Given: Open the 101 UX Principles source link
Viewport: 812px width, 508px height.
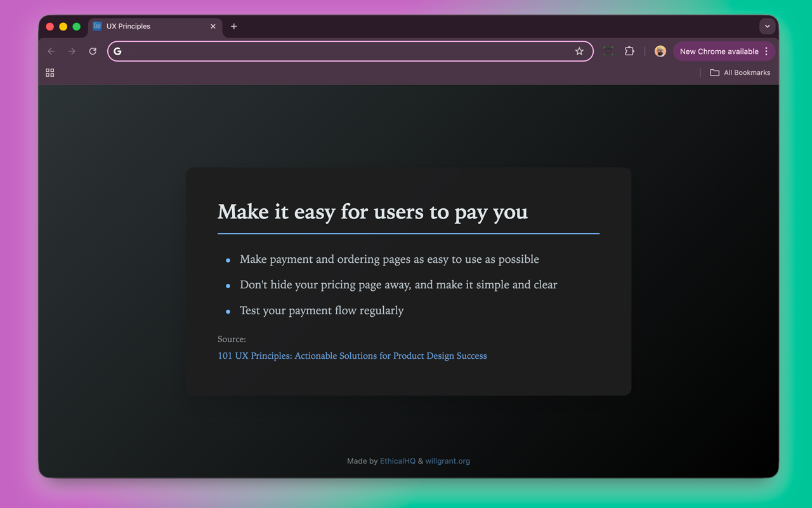Looking at the screenshot, I should click(352, 356).
